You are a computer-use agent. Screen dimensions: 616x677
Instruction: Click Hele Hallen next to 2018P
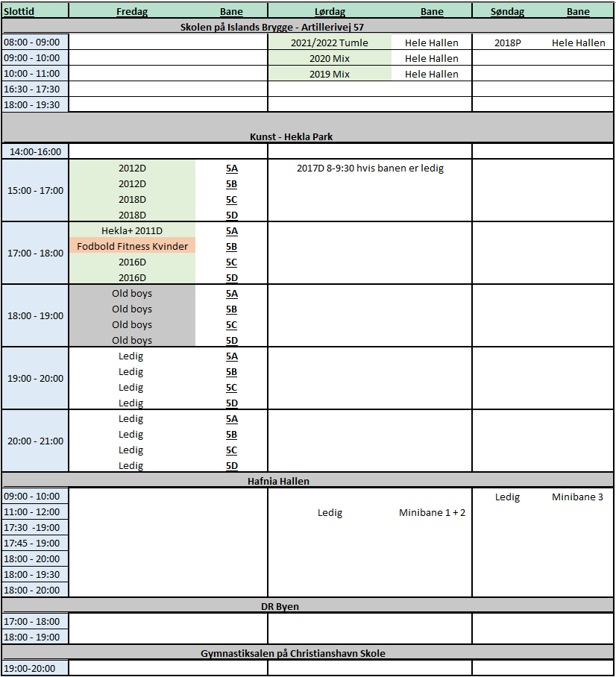click(579, 42)
